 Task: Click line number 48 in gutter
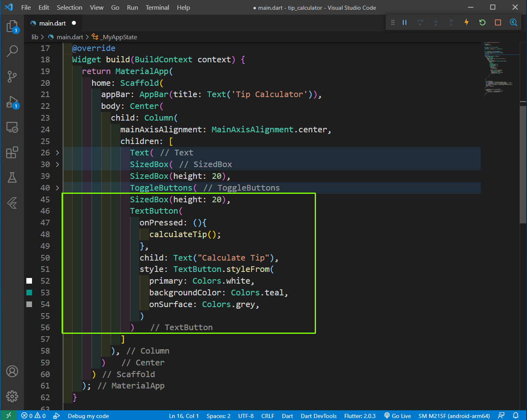[45, 234]
